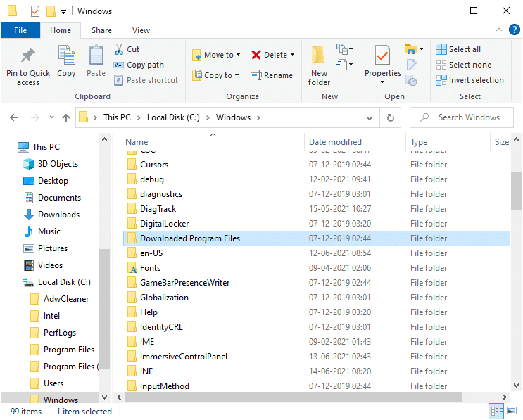Screen dimensions: 523x420
Task: Click the Cut scissors icon
Action: [x=119, y=49]
